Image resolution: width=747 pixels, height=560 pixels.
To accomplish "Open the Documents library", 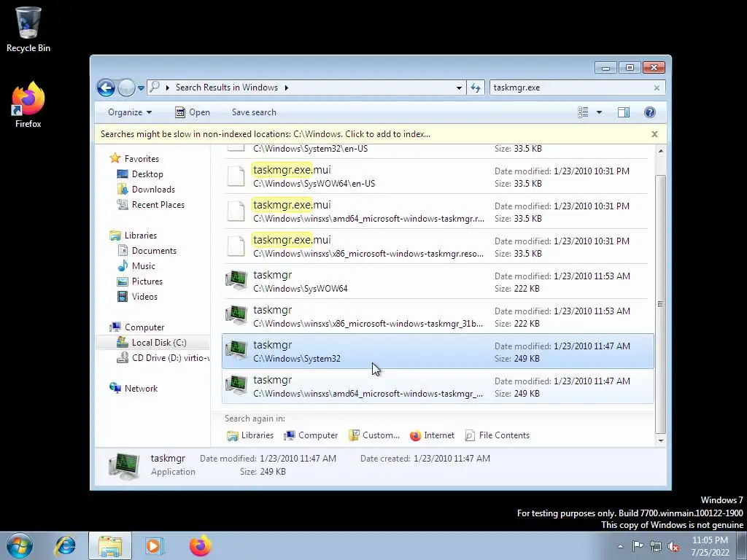I will (x=154, y=251).
